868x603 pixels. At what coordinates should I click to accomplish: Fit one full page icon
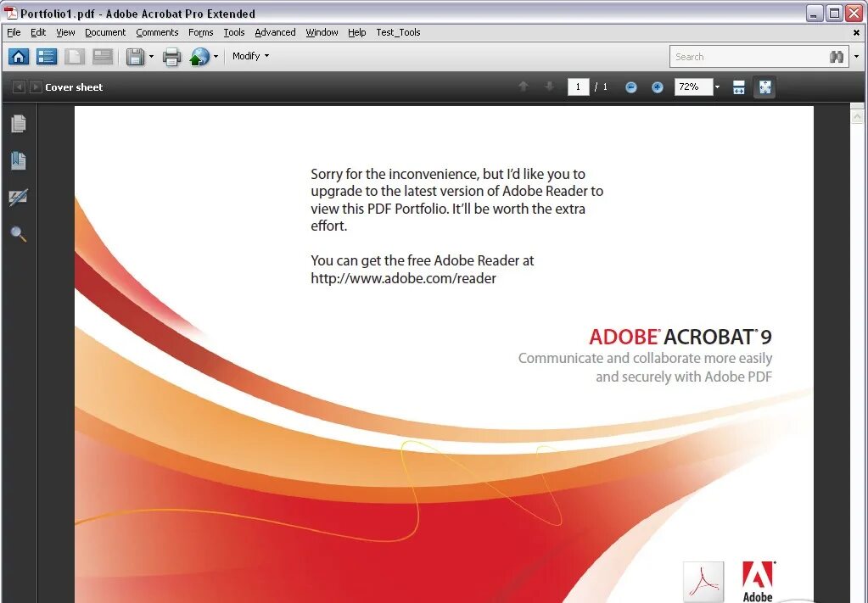pyautogui.click(x=764, y=87)
